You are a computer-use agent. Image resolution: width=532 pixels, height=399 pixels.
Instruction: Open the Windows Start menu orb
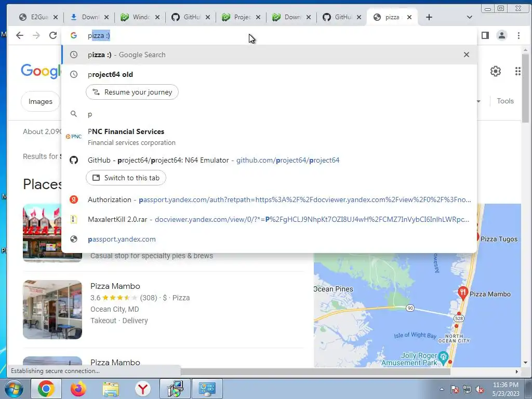pos(14,389)
